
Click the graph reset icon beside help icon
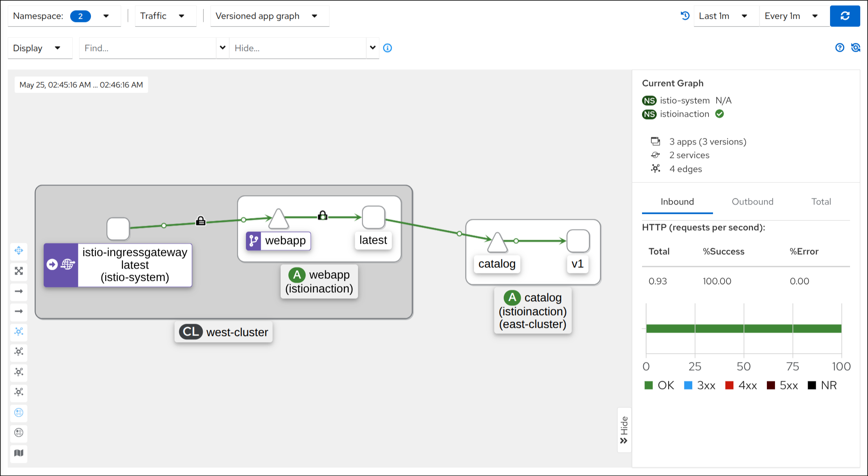(855, 48)
